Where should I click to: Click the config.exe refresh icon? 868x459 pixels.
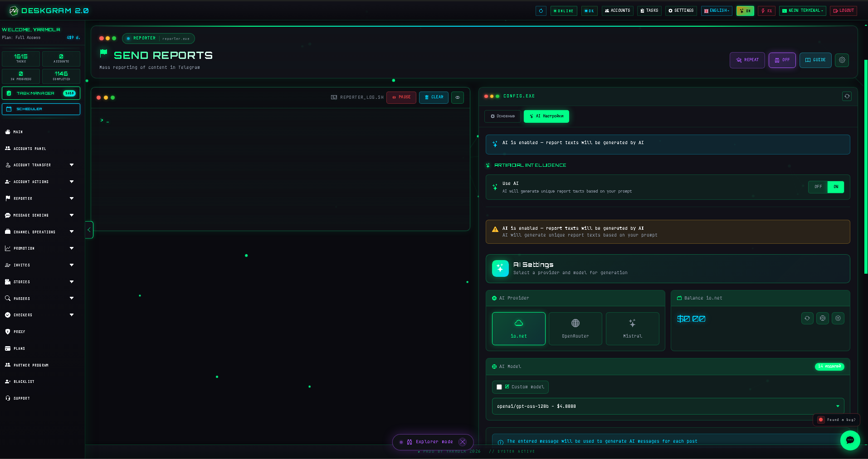tap(847, 96)
